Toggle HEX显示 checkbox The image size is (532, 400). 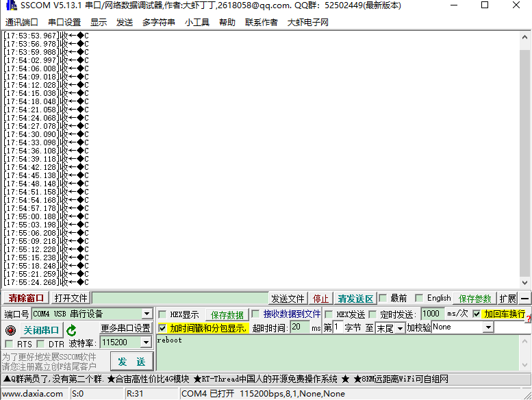click(x=162, y=314)
